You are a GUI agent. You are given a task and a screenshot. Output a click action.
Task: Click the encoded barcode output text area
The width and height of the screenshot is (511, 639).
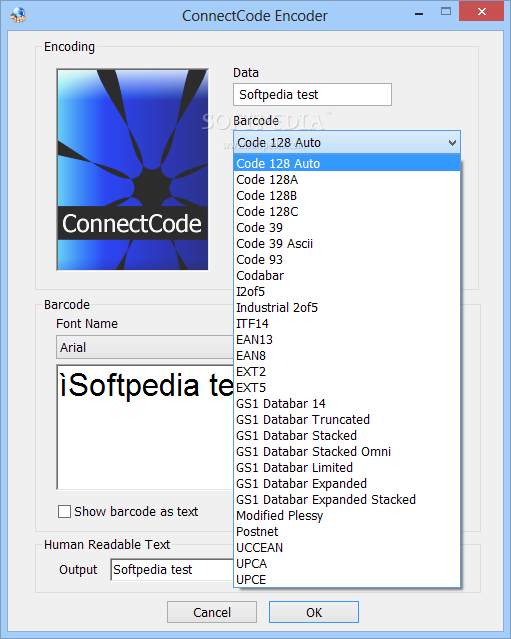[x=145, y=427]
